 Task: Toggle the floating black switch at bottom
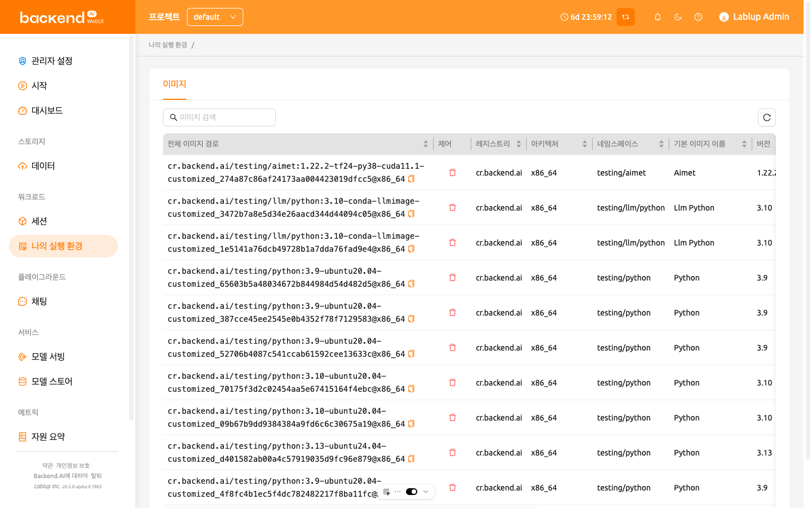tap(412, 492)
